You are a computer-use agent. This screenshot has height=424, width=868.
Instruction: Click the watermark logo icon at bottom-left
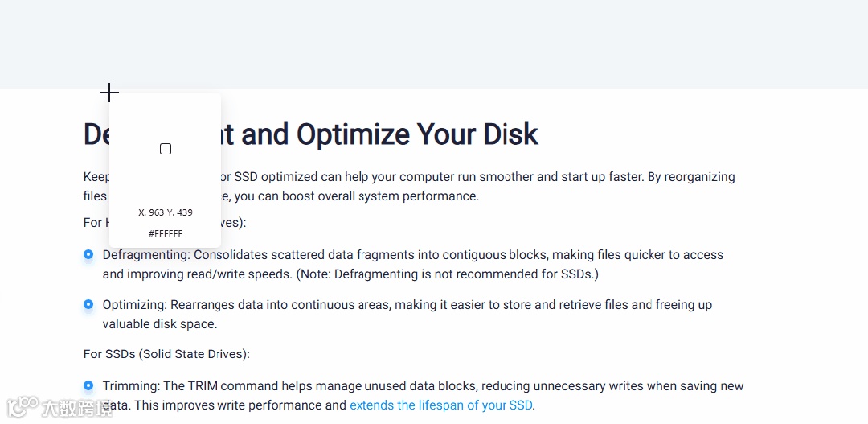click(x=24, y=407)
